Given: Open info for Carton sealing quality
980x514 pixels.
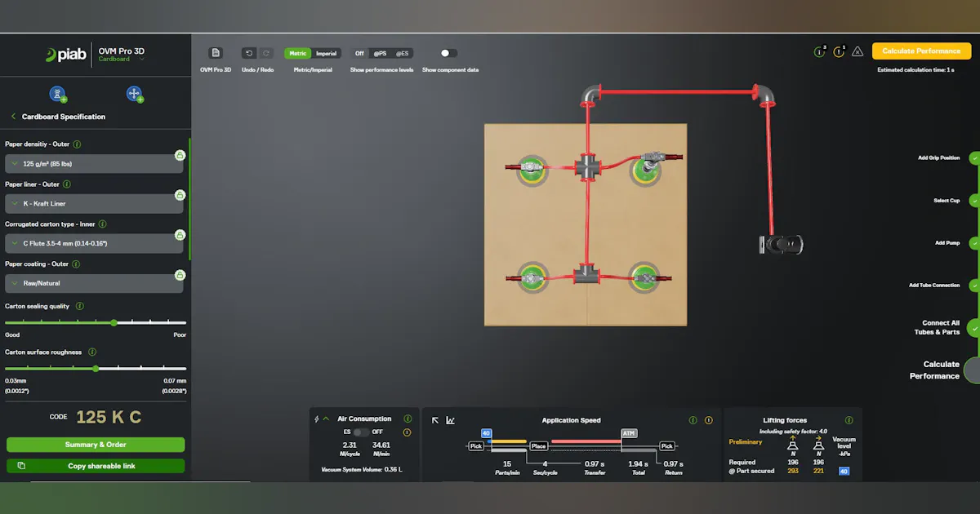Looking at the screenshot, I should tap(80, 306).
